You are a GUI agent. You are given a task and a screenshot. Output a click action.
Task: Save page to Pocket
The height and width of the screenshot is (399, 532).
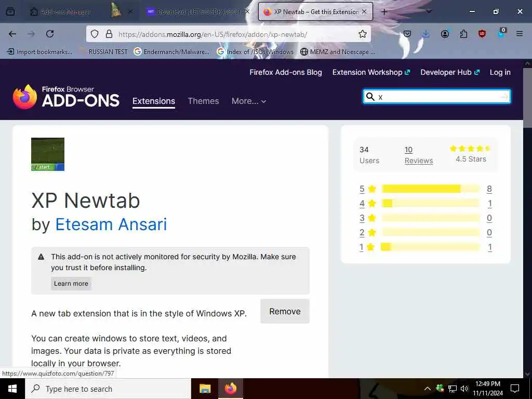click(x=407, y=34)
